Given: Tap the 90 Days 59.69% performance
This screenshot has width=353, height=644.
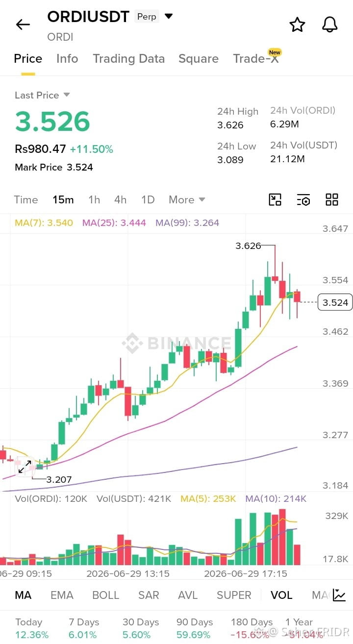Looking at the screenshot, I should pos(195,628).
